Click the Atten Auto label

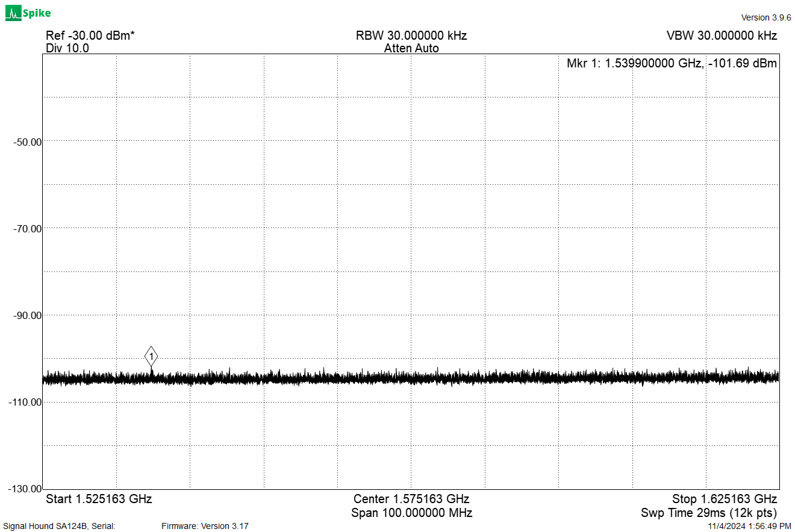click(411, 48)
